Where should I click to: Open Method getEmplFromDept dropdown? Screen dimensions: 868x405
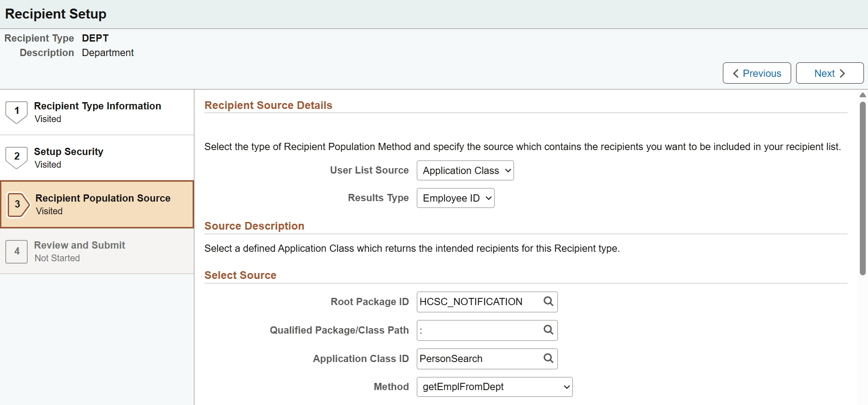[494, 387]
